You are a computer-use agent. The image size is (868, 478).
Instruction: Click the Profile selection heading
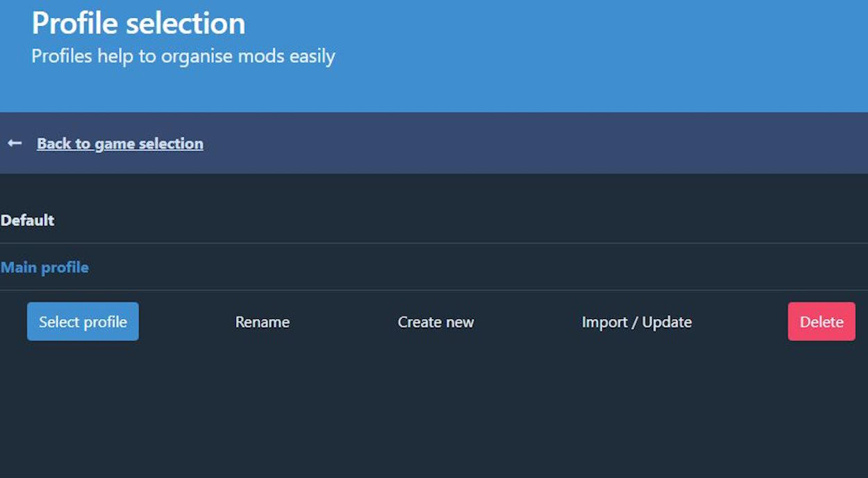[138, 24]
